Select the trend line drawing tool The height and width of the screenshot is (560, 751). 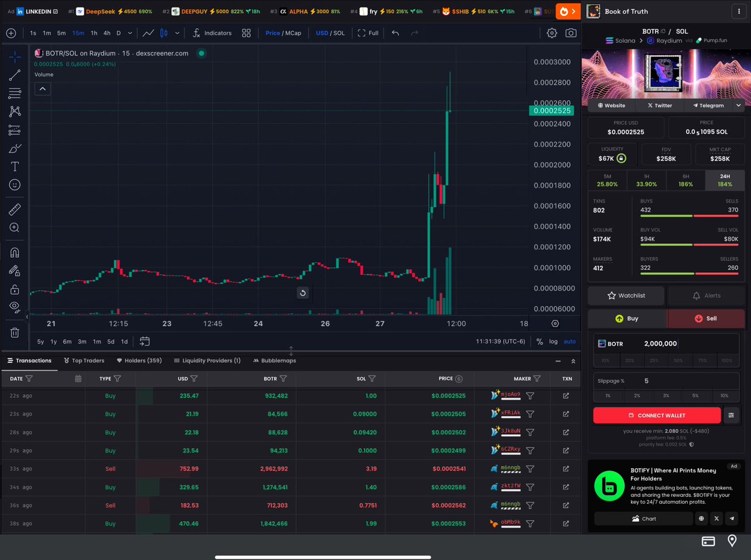tap(14, 75)
